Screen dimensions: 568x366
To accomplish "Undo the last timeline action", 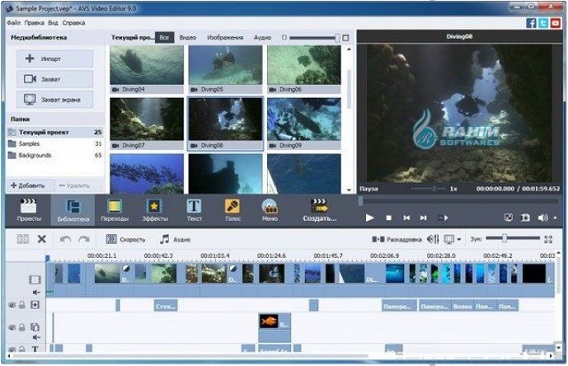I will click(65, 239).
